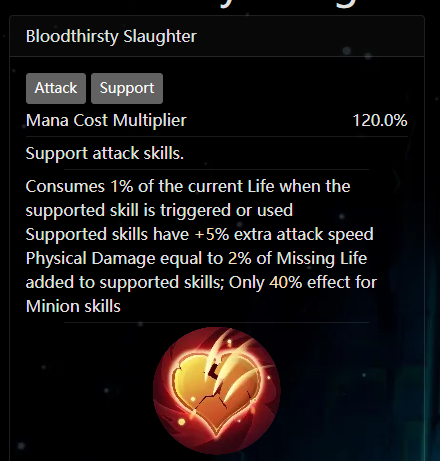Click the Mana Cost Multiplier label
This screenshot has height=461, width=440.
(106, 120)
